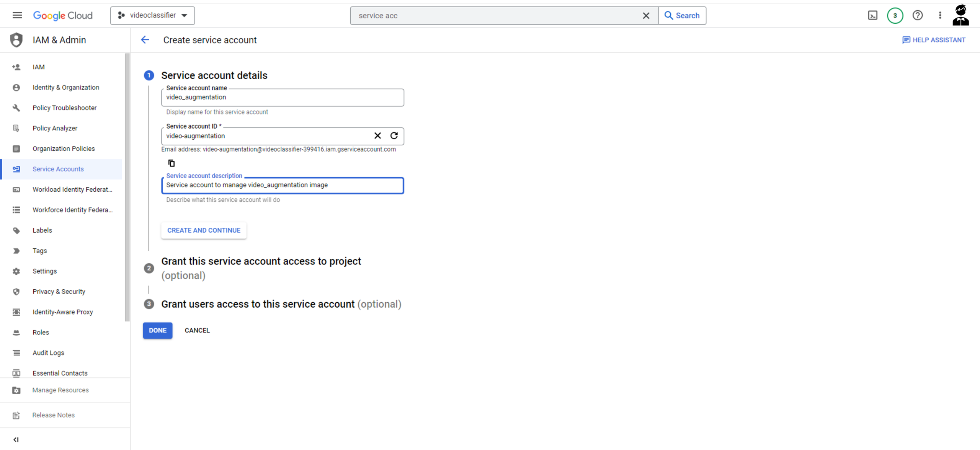
Task: Expand step 2 Grant access to project
Action: tap(261, 261)
